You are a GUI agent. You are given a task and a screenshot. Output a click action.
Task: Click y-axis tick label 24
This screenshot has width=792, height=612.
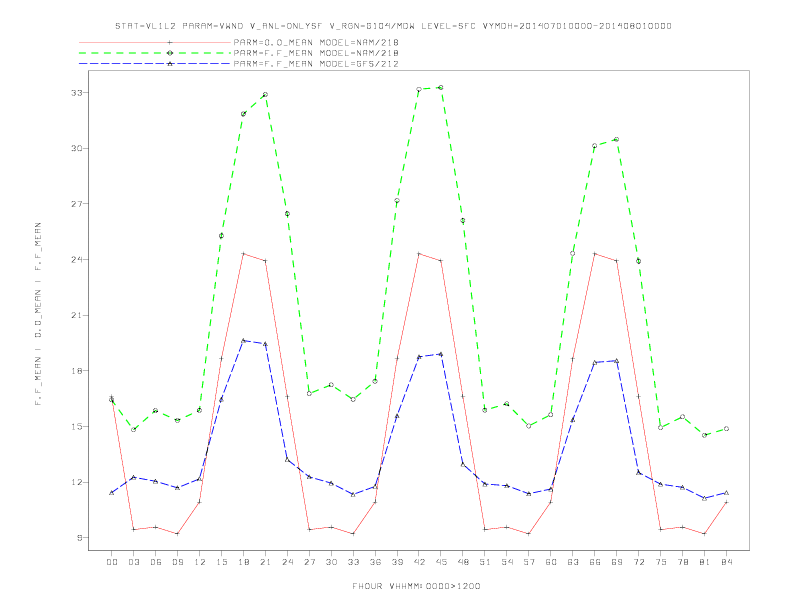click(x=76, y=260)
